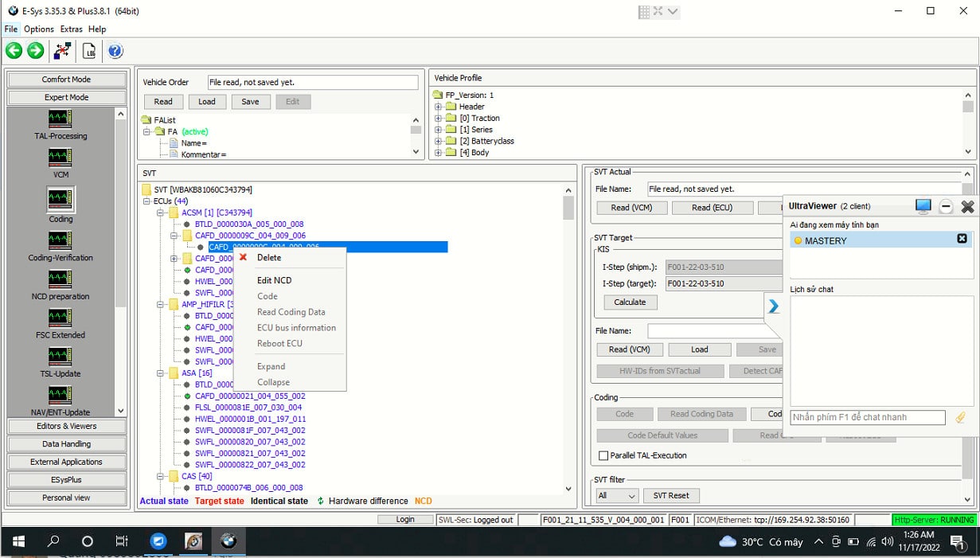980x558 pixels.
Task: Expand the Header folder in Vehicle Profile
Action: (x=438, y=107)
